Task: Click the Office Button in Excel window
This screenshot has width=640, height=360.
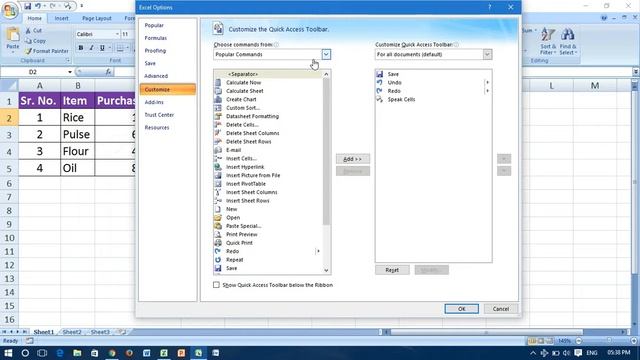Action: coord(10,10)
